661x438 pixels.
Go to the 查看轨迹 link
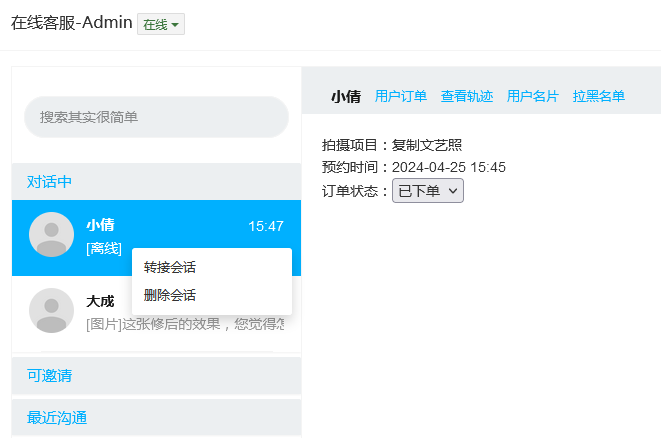pyautogui.click(x=467, y=97)
